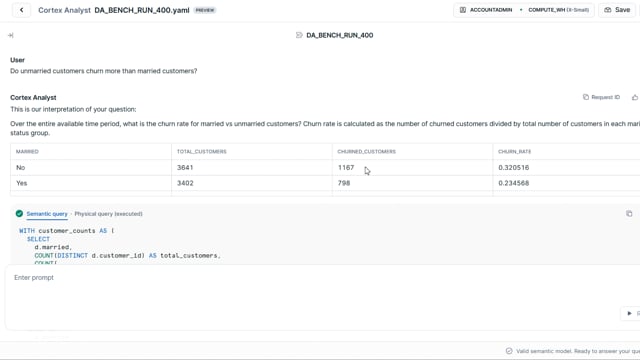Click the DA_BENCH_RUN_400 model title icon
Image resolution: width=640 pixels, height=360 pixels.
point(299,35)
